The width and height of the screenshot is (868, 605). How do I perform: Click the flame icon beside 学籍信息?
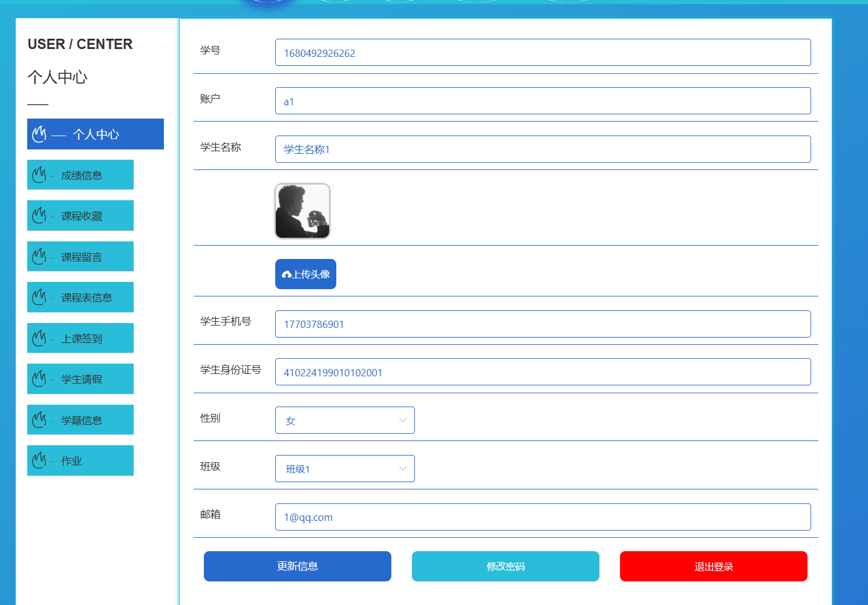(39, 420)
